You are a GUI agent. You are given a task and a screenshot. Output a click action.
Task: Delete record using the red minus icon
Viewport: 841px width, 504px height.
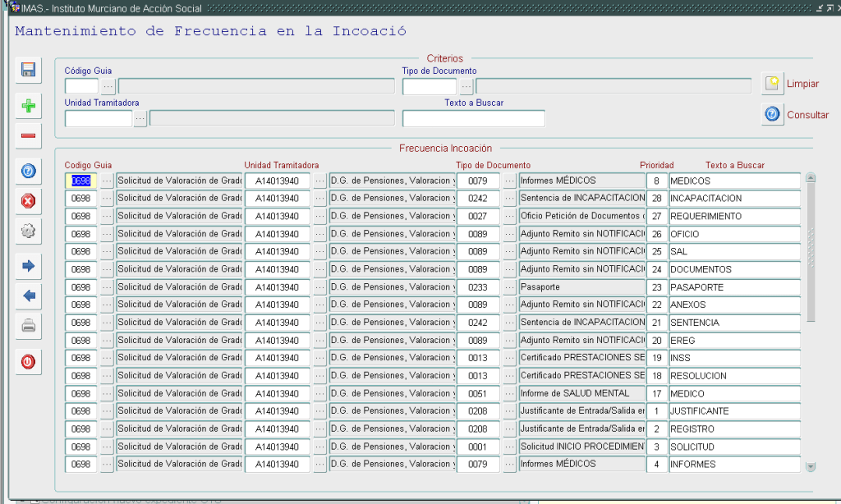[28, 135]
